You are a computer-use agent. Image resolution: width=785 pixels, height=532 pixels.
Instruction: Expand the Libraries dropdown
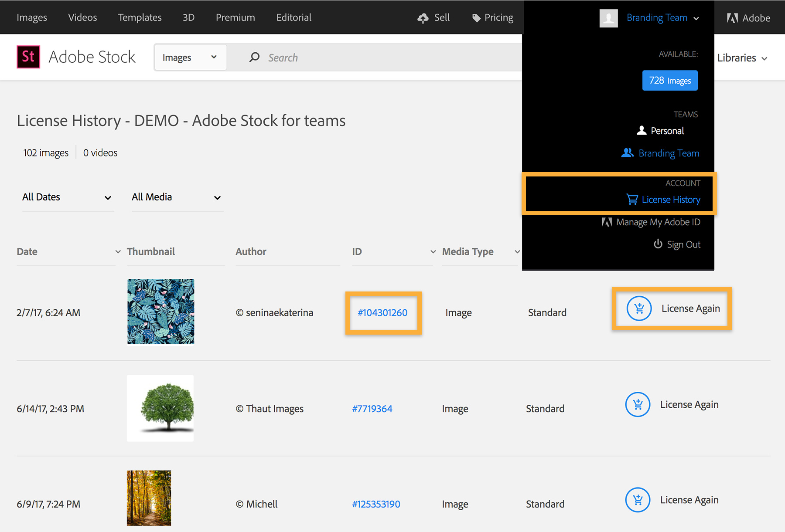coord(742,58)
